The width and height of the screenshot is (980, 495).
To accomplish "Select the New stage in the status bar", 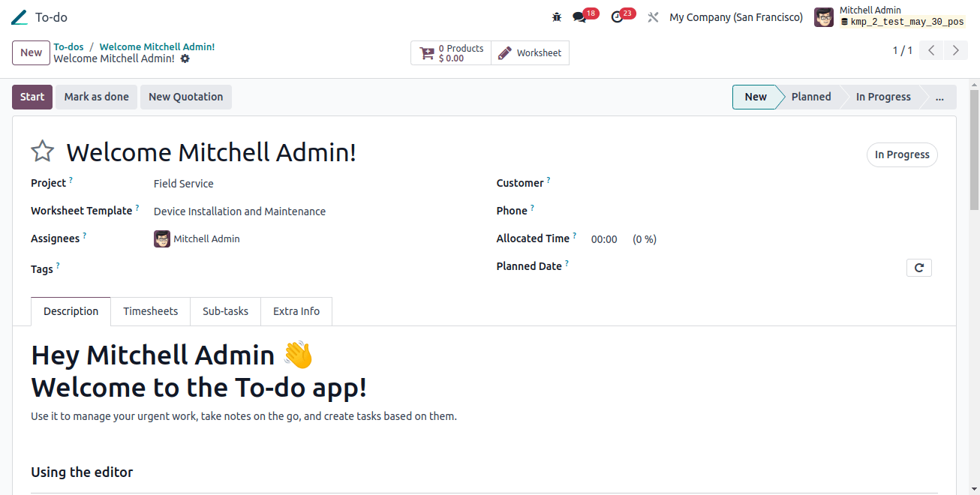I will point(756,97).
